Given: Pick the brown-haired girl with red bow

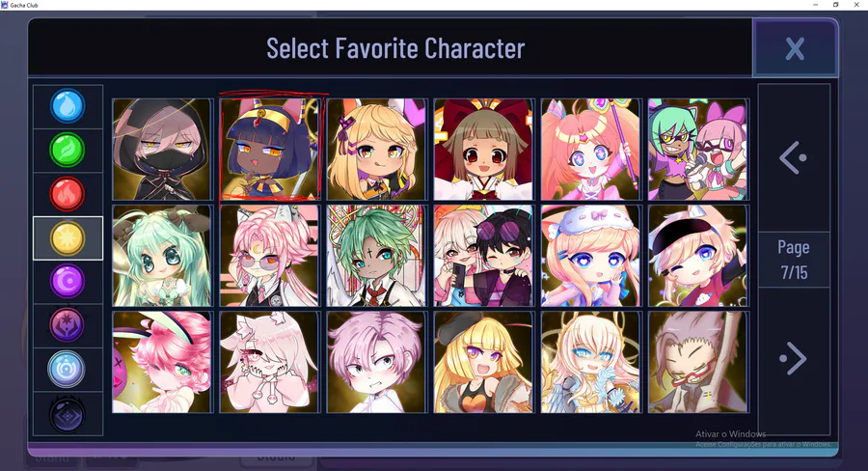Looking at the screenshot, I should tap(484, 150).
